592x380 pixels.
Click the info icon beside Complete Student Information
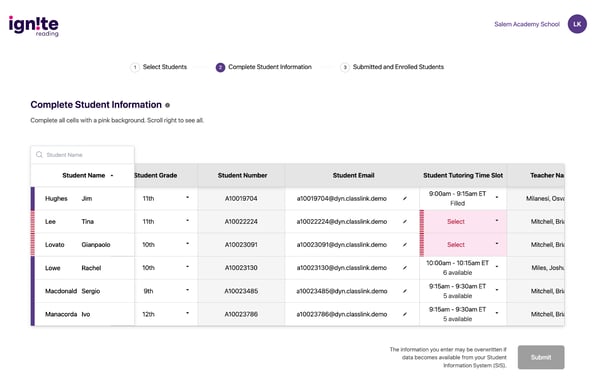coord(167,105)
